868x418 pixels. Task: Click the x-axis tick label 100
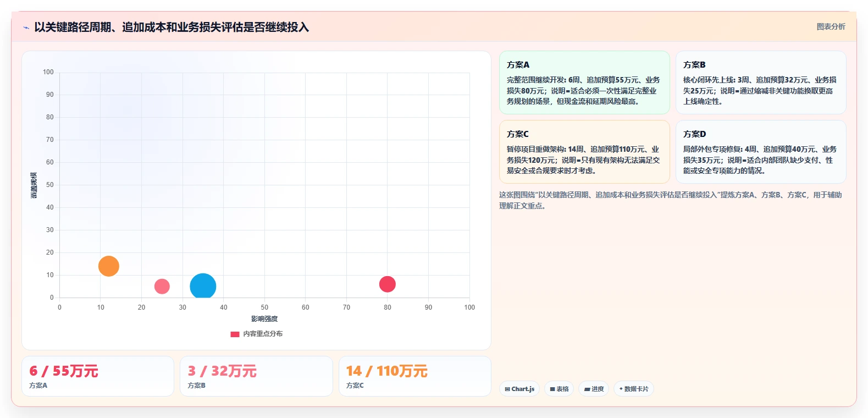coord(469,307)
